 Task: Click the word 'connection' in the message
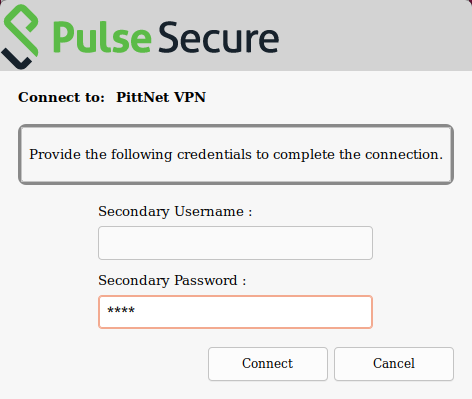tap(404, 155)
